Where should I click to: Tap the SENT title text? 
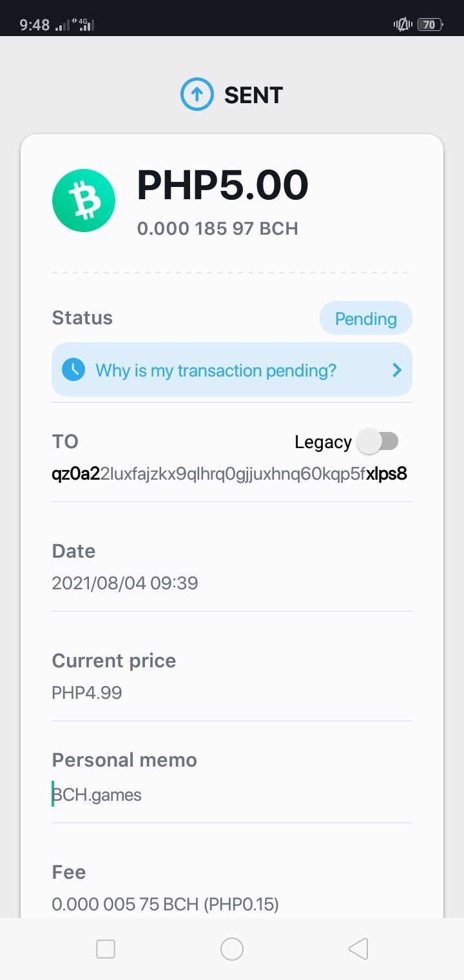coord(253,95)
